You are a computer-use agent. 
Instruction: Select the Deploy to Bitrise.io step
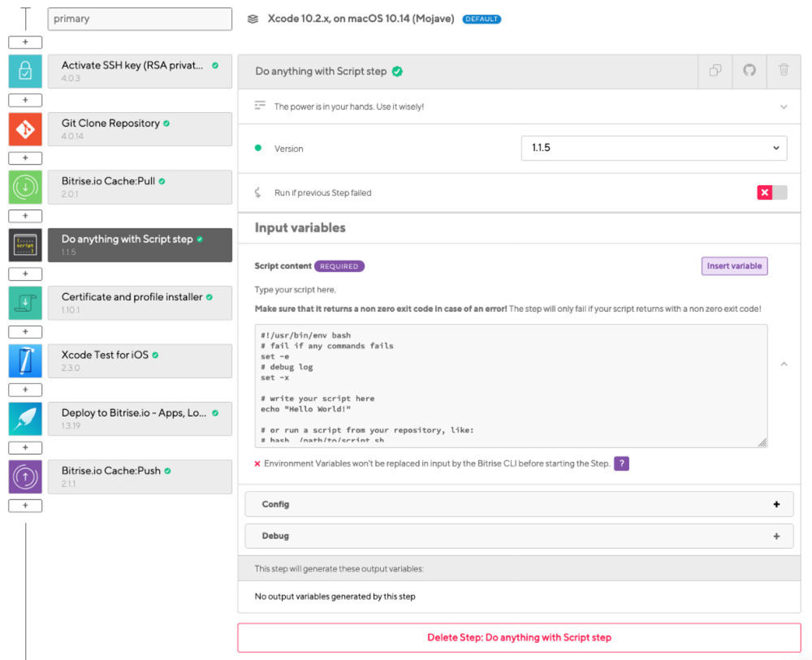pyautogui.click(x=140, y=419)
